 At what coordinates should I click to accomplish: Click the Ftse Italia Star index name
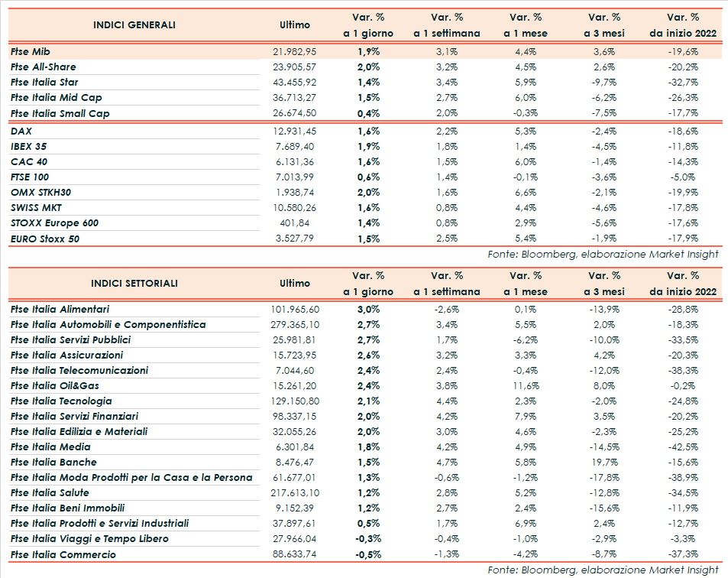(x=44, y=82)
